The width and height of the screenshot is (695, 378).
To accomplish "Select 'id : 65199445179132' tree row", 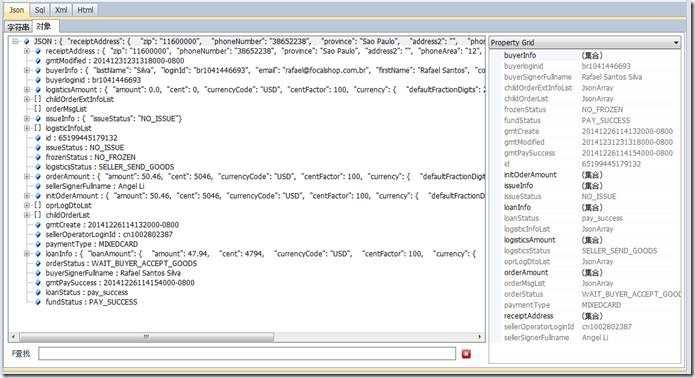I will pyautogui.click(x=82, y=138).
